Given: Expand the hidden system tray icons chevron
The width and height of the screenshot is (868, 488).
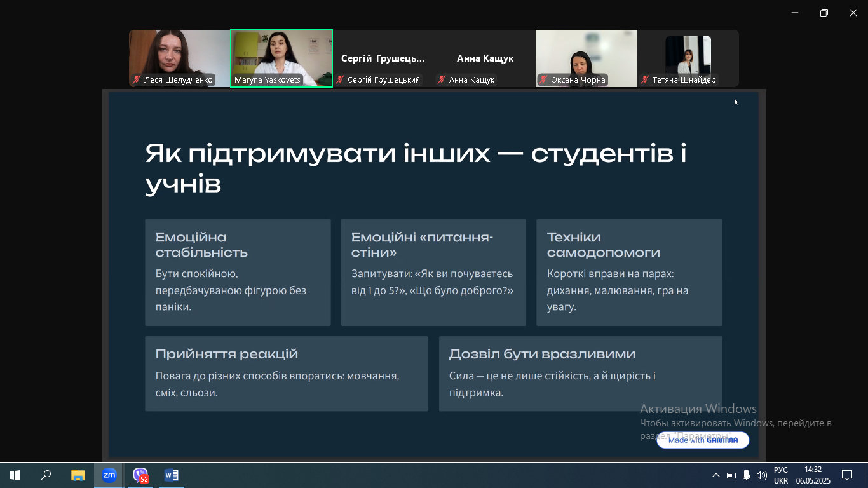Looking at the screenshot, I should click(x=715, y=475).
